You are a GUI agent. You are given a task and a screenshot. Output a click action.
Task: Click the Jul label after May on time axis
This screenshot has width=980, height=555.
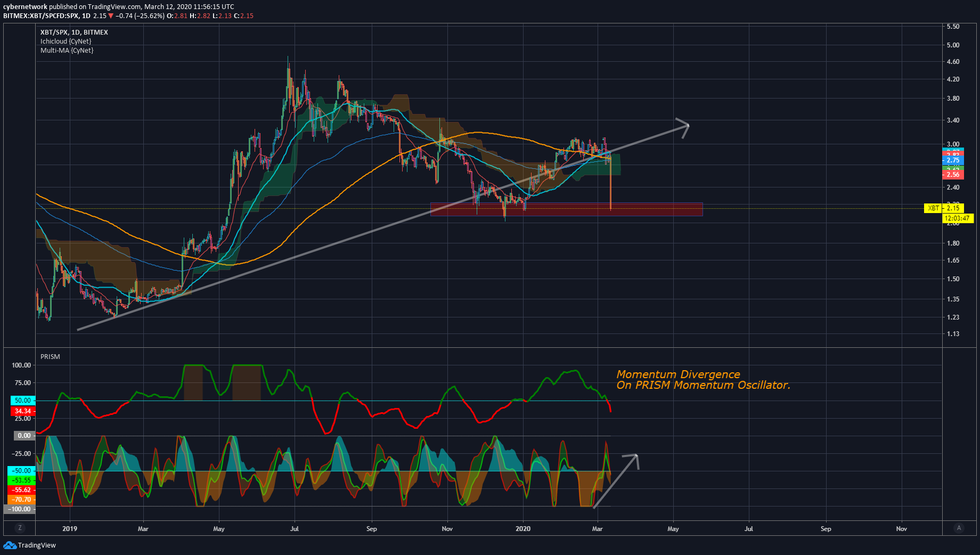295,529
